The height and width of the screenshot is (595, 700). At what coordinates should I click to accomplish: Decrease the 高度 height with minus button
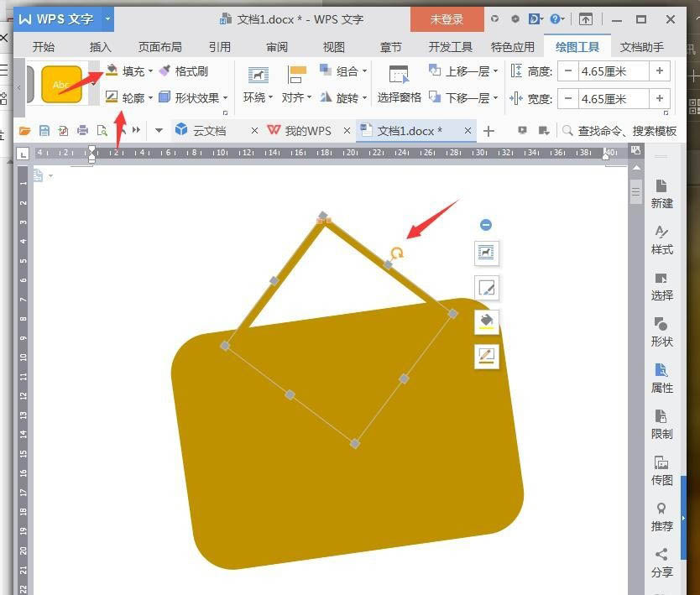pyautogui.click(x=568, y=71)
